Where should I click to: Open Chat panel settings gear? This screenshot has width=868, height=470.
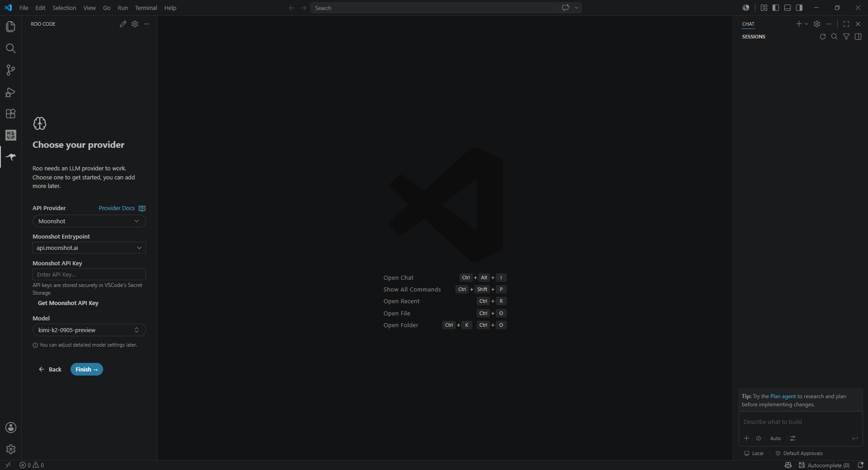pyautogui.click(x=817, y=24)
